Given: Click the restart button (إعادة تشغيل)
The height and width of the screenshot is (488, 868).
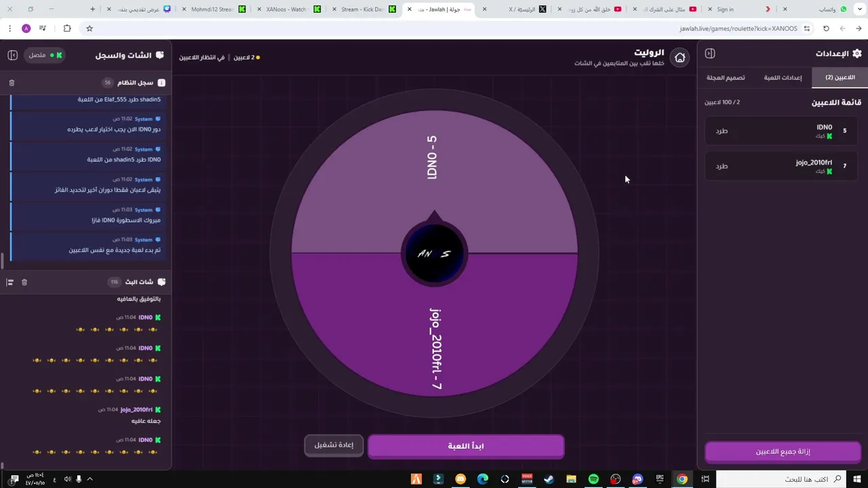Looking at the screenshot, I should 334,445.
